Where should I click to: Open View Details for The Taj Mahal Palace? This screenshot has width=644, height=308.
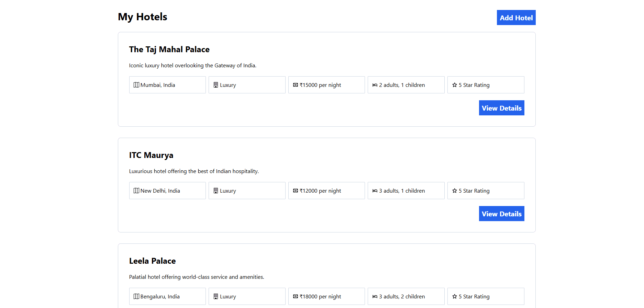502,108
